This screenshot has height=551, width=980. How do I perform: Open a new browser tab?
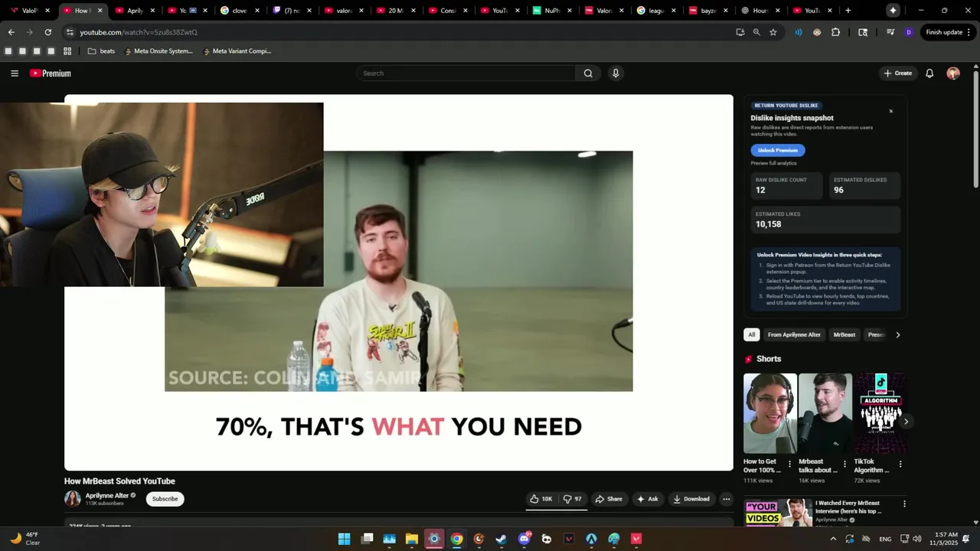click(x=848, y=11)
